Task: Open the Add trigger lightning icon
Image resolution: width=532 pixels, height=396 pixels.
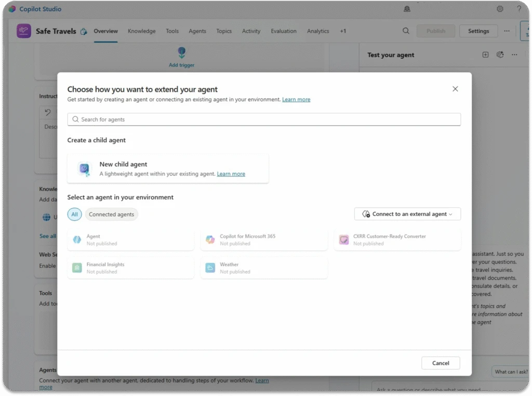Action: pos(181,52)
